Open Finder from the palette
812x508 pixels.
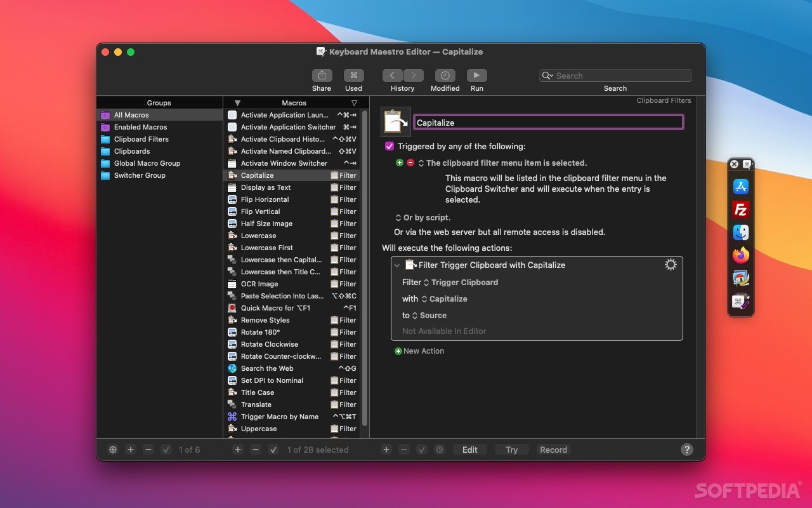click(x=741, y=232)
